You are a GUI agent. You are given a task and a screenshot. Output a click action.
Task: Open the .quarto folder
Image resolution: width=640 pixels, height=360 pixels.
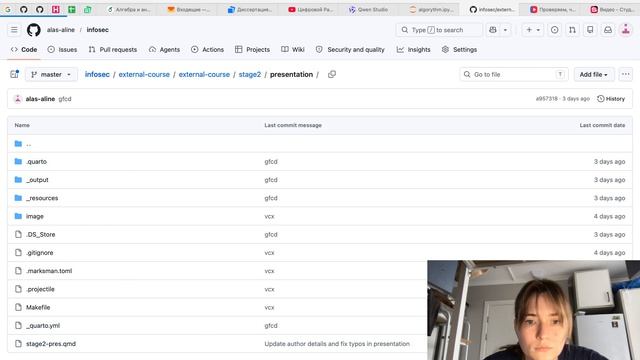coord(37,162)
